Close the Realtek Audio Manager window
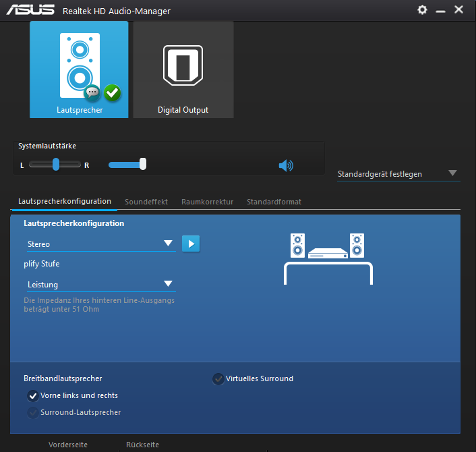 click(458, 9)
